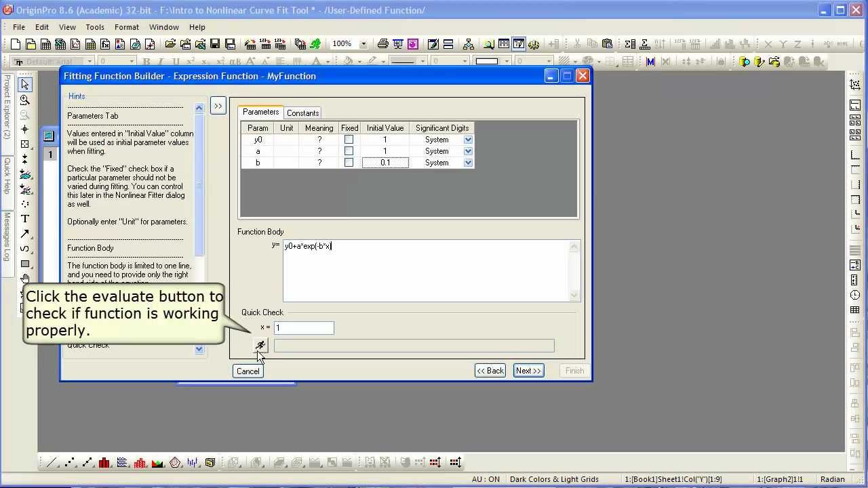Select the Screen Reader crosshair tool
Screen dimensions: 868x488
pos(25,129)
